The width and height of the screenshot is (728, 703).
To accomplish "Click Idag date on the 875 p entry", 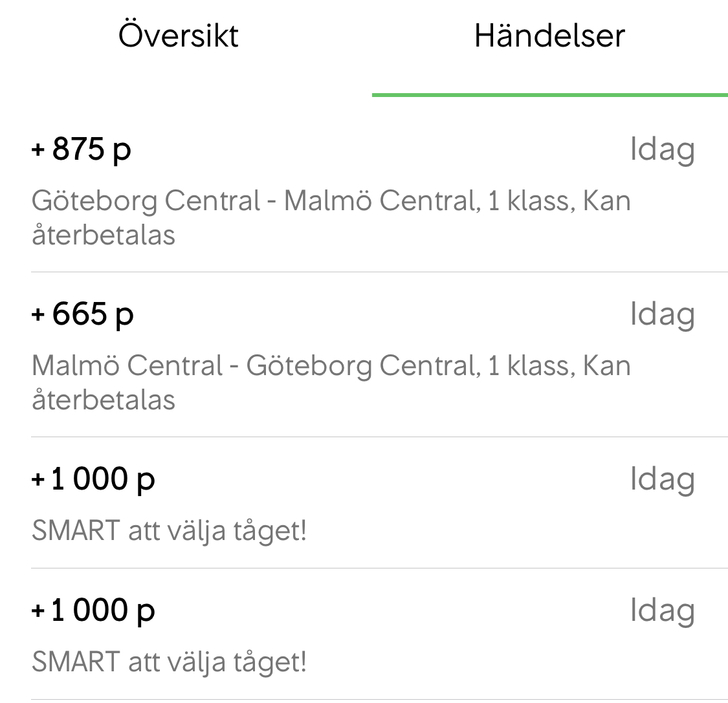I will click(x=662, y=151).
